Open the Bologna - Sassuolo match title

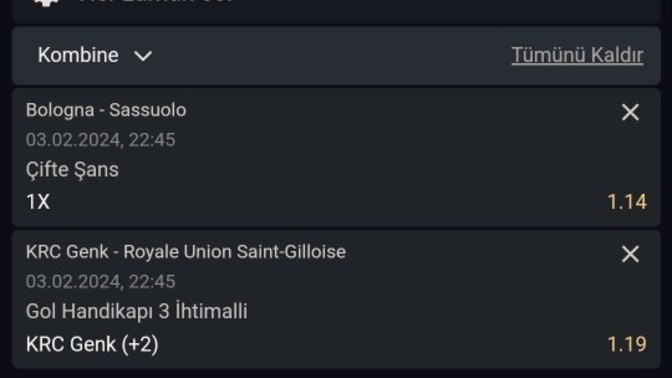[106, 110]
